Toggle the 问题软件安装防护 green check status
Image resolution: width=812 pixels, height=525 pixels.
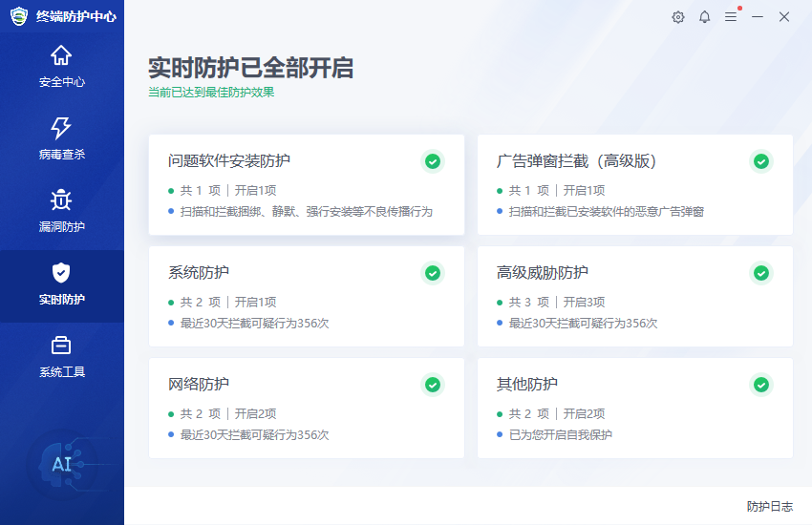click(433, 161)
